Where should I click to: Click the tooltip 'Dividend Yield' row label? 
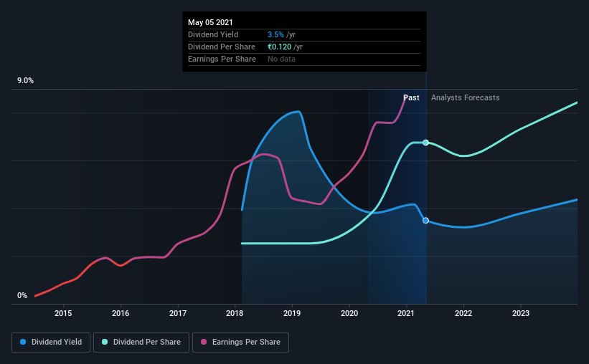(213, 34)
